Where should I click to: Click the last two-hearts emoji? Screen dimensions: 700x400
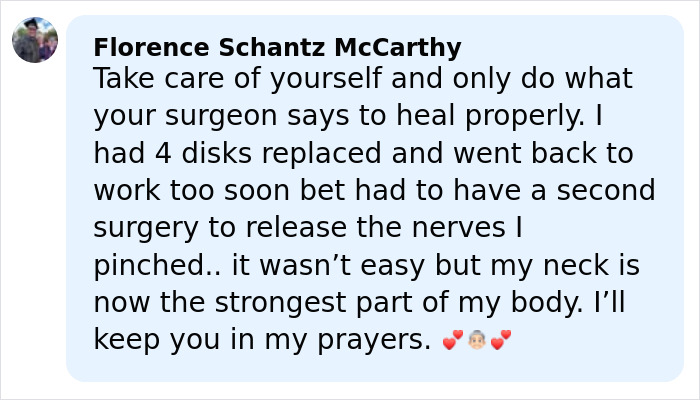point(501,341)
